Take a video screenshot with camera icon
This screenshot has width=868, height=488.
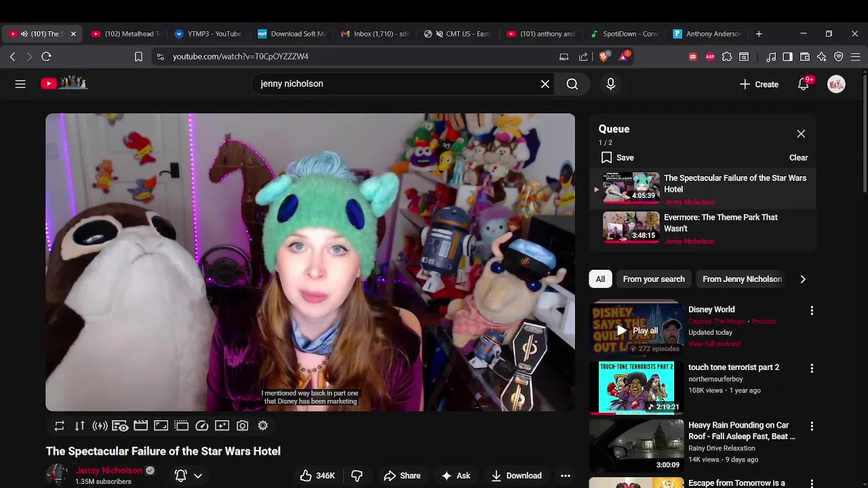click(242, 426)
